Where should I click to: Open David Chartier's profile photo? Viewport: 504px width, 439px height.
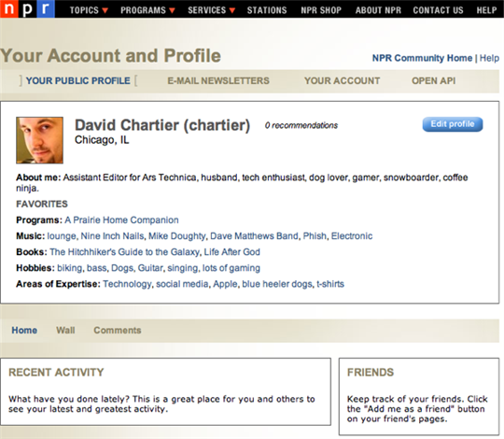click(39, 140)
